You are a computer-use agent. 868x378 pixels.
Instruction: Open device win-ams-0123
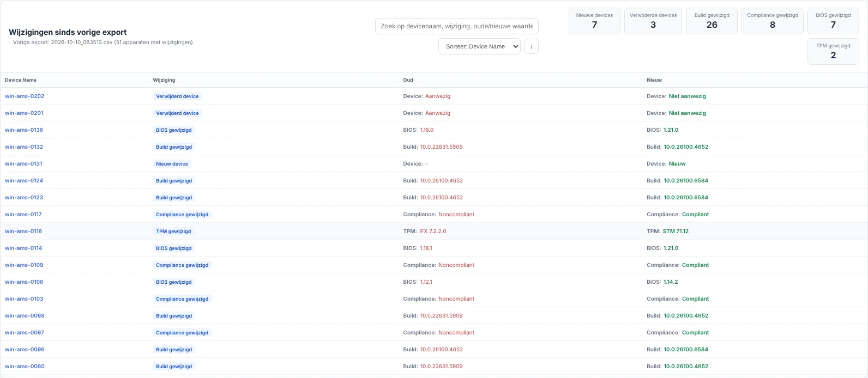click(24, 198)
